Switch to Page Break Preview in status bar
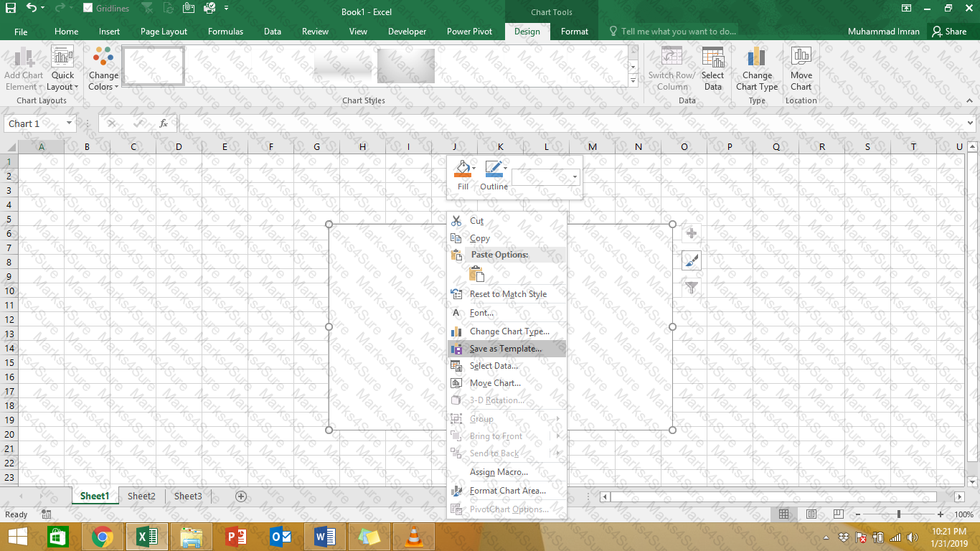Image resolution: width=980 pixels, height=551 pixels. pyautogui.click(x=838, y=514)
